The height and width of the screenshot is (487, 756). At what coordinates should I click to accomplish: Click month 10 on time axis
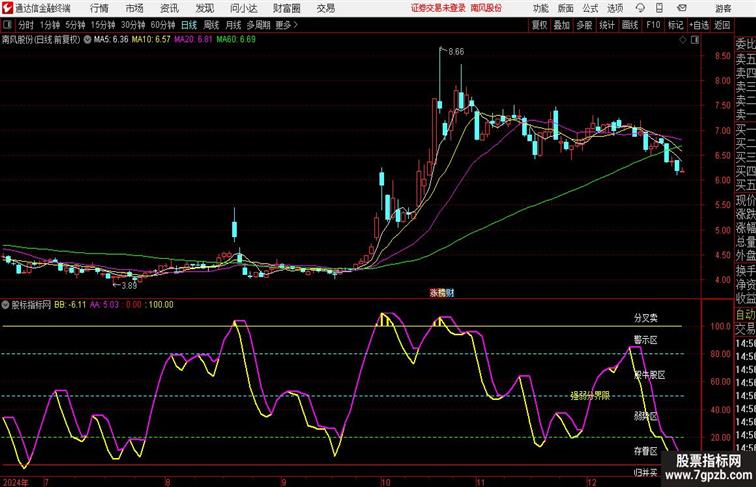point(385,482)
